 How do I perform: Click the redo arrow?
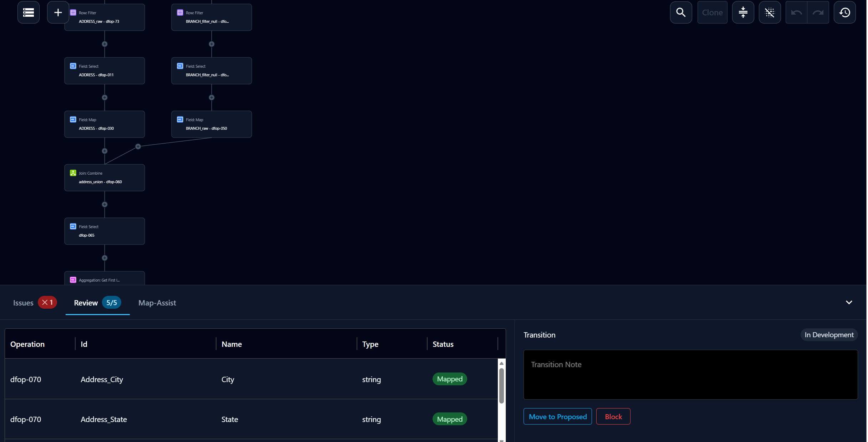coord(818,12)
